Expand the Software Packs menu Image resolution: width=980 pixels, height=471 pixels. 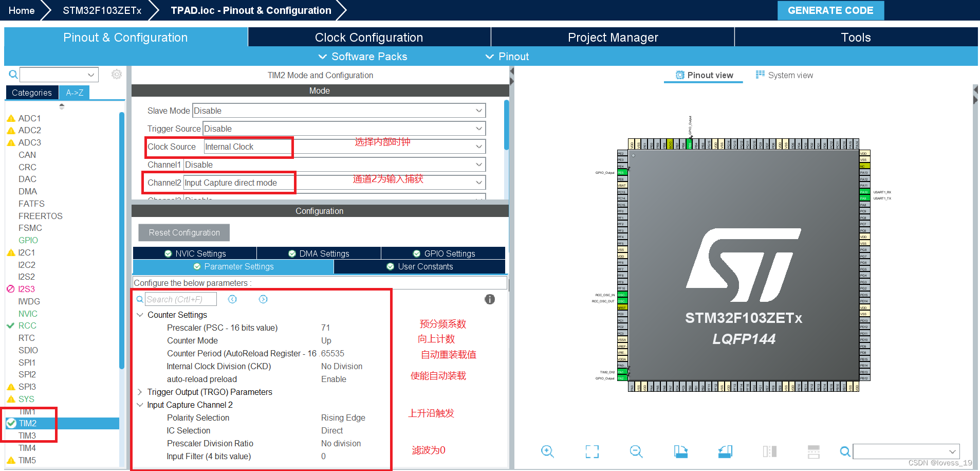tap(363, 57)
